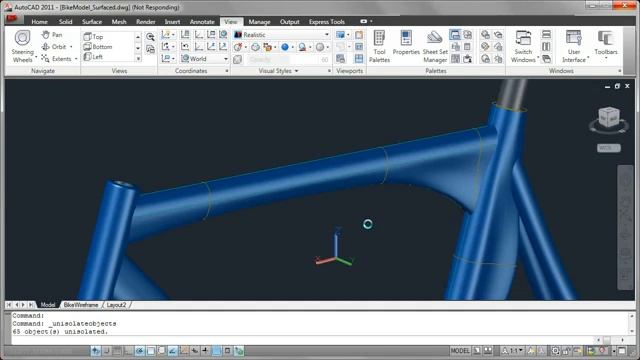Viewport: 640px width, 360px height.
Task: Open the Realistic visual style dropdown
Action: tap(327, 35)
